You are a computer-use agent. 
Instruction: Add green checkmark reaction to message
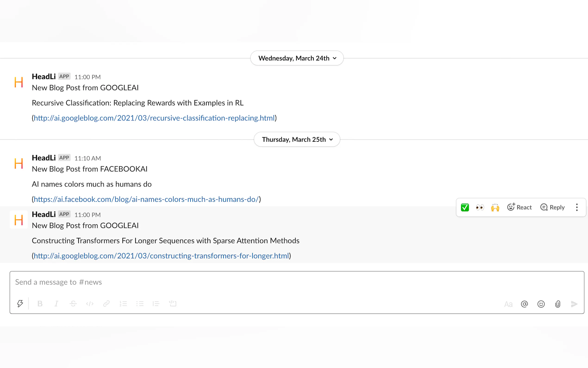coord(465,207)
